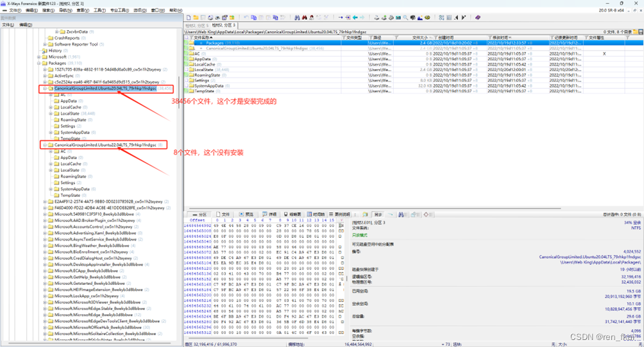Open the 专业工具(I) menu
The width and height of the screenshot is (644, 347).
(x=119, y=10)
